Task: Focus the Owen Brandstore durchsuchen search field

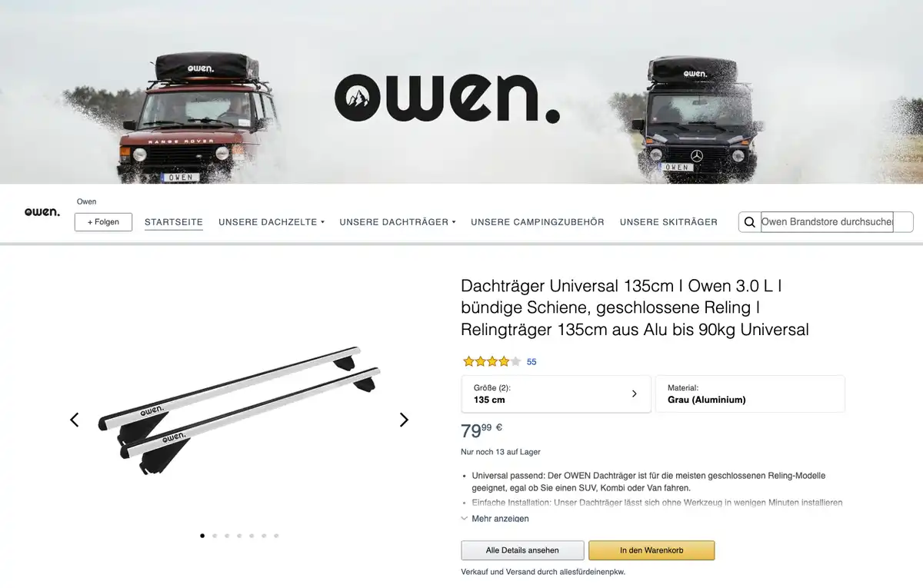Action: [x=827, y=222]
